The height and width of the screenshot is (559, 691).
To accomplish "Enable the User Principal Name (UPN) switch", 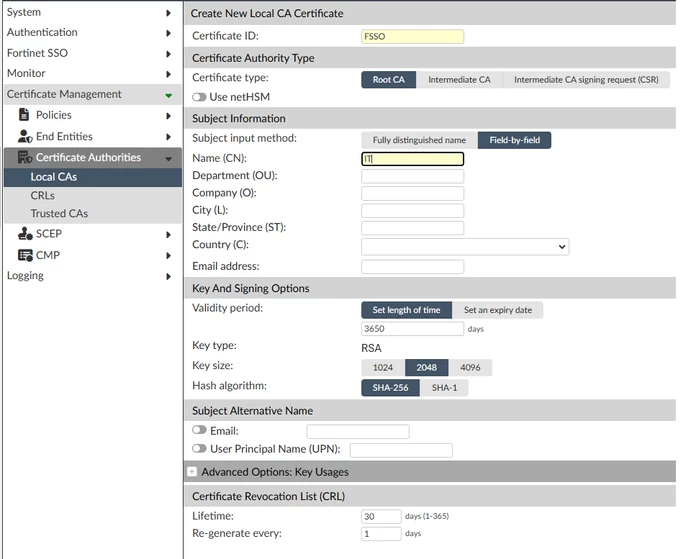I will pos(199,448).
